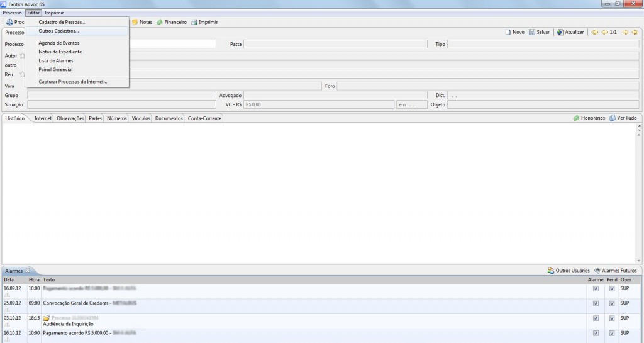Open Outros Usuários in Alarmes panel
The width and height of the screenshot is (644, 343).
tap(551, 271)
